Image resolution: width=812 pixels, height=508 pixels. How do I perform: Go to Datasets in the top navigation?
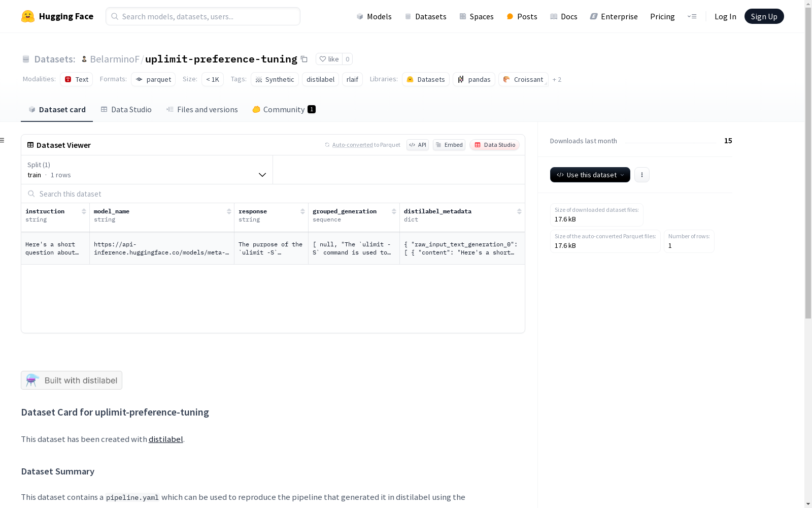point(425,16)
